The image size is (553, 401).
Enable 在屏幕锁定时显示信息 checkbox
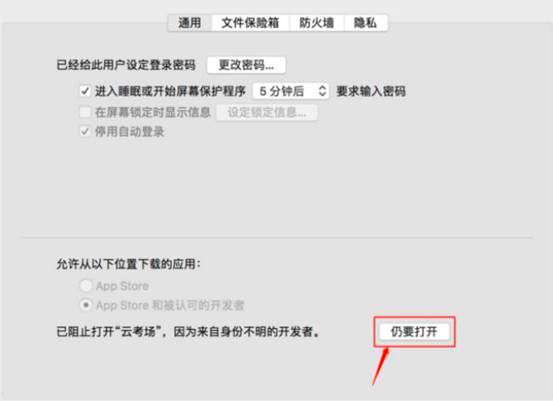[x=85, y=112]
